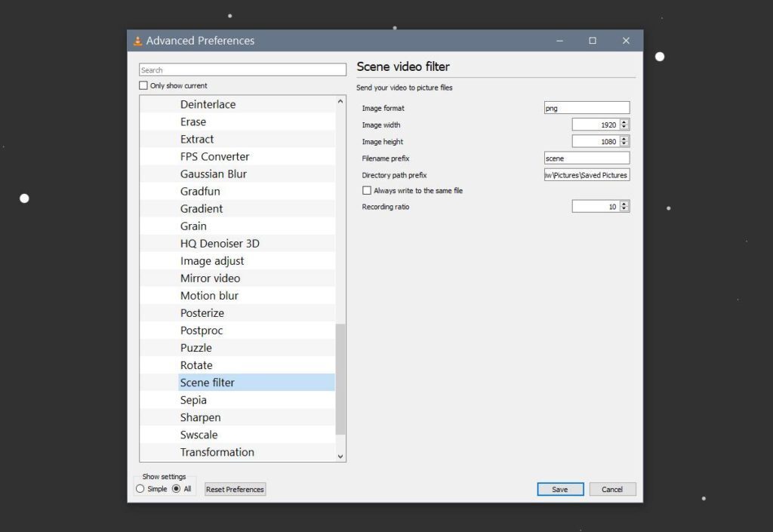The height and width of the screenshot is (532, 773).
Task: Open the Motion blur filter settings
Action: tap(209, 295)
